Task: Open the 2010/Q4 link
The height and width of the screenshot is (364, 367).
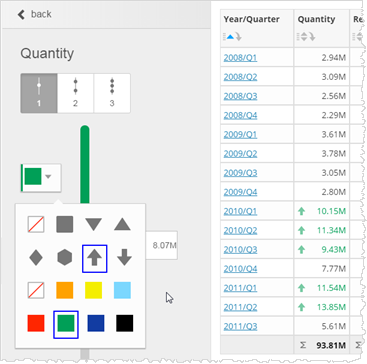Action: [x=240, y=269]
